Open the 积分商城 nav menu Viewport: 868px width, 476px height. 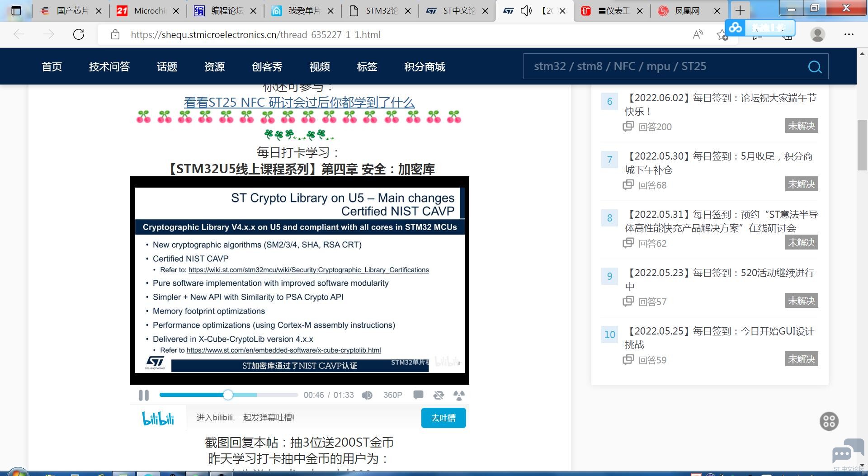pyautogui.click(x=425, y=67)
